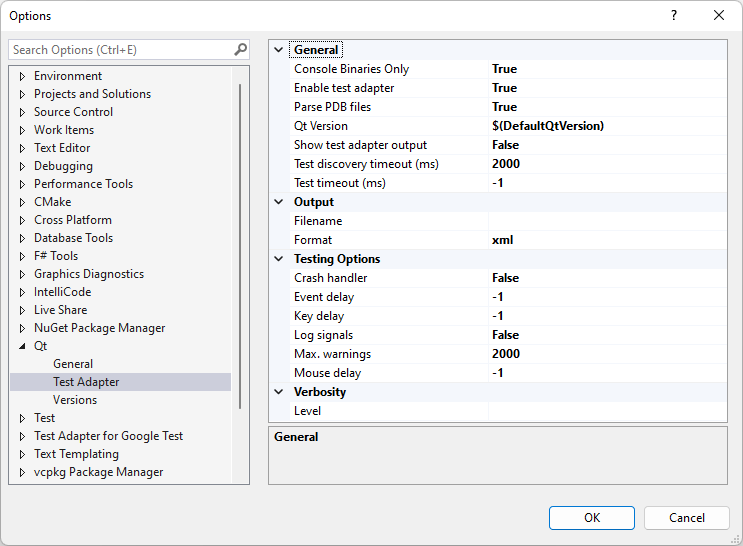Select the Test Adapter tree item

point(86,382)
